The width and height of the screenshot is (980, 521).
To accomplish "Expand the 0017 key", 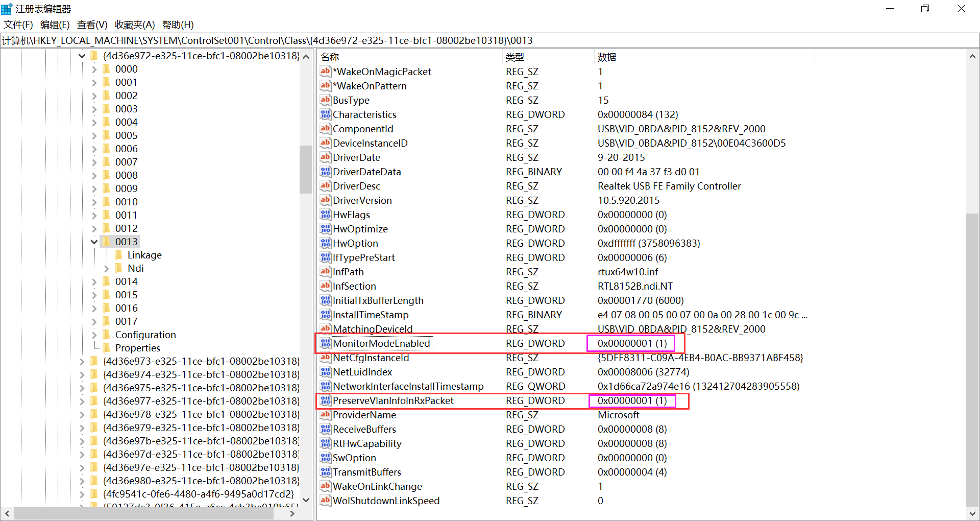I will [94, 321].
